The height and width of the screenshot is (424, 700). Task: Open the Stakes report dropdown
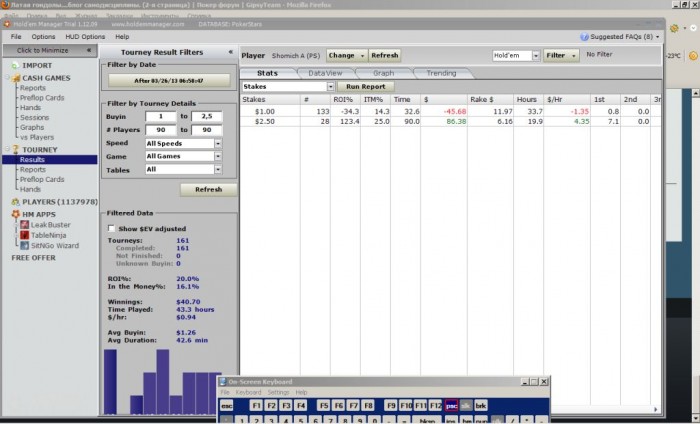pos(330,87)
